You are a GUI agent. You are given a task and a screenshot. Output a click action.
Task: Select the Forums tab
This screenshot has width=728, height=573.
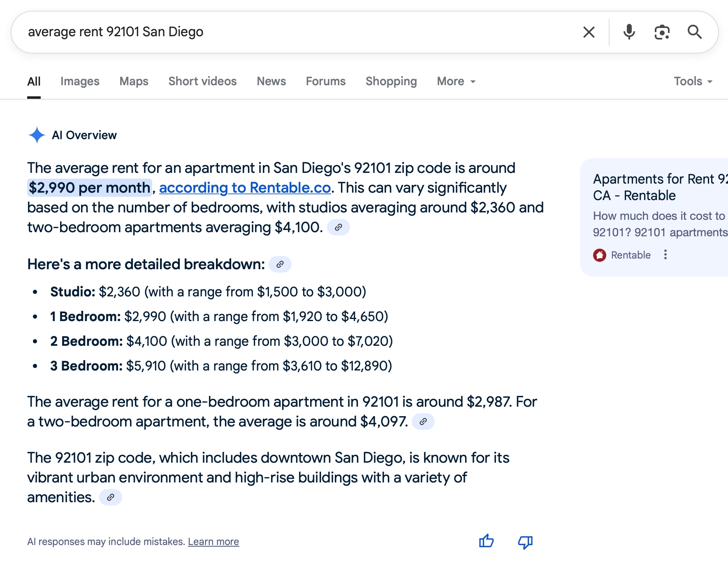(325, 82)
